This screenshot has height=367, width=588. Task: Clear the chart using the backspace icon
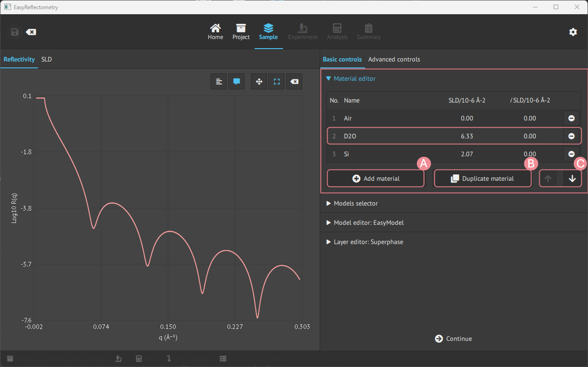[294, 81]
